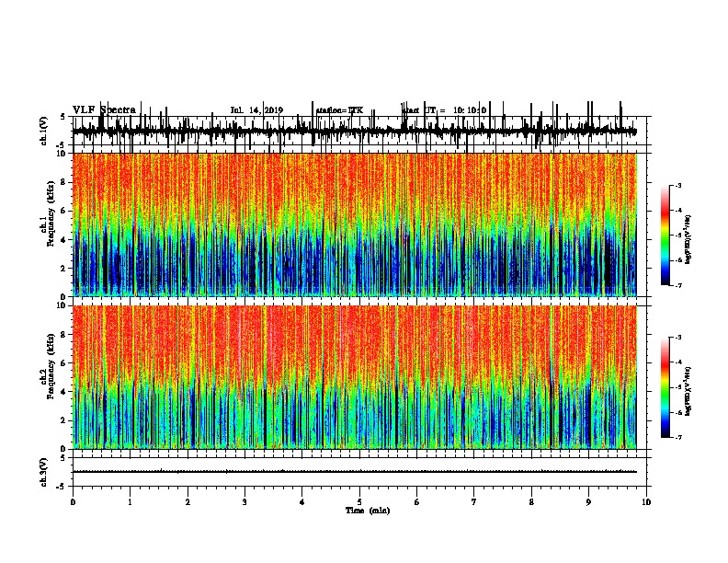Image resolution: width=728 pixels, height=563 pixels.
Task: Click the "6" kHz tick on ch.1 spectrogram
Action: [64, 211]
